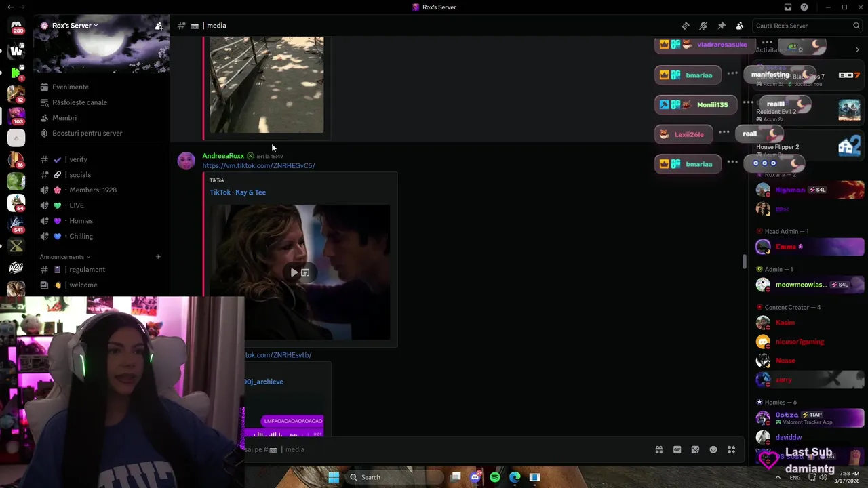Open the House Flipper 2 activity card
This screenshot has width=868, height=488.
[808, 146]
